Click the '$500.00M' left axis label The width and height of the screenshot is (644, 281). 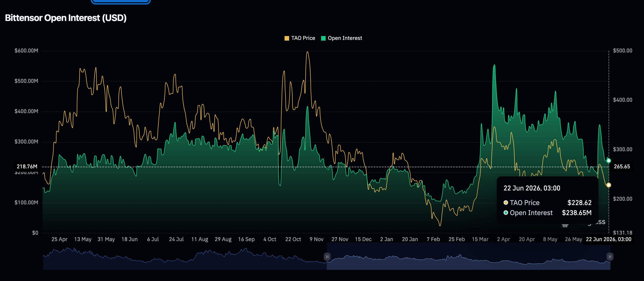click(26, 81)
